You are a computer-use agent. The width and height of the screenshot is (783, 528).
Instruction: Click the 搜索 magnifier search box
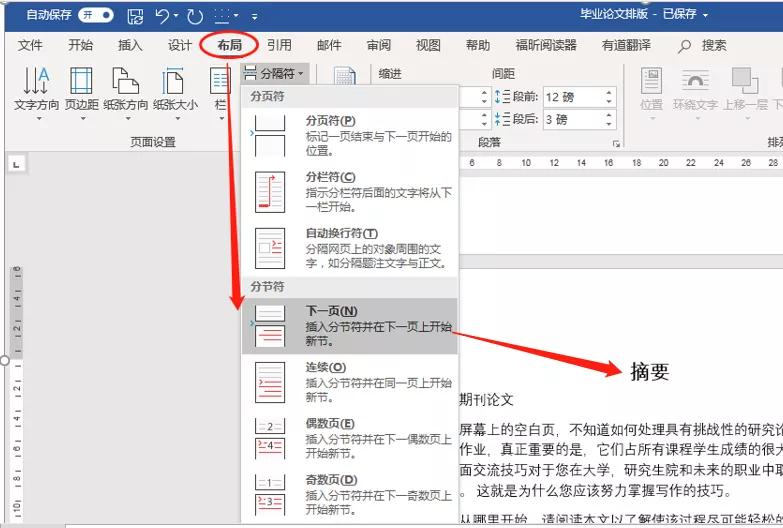703,45
